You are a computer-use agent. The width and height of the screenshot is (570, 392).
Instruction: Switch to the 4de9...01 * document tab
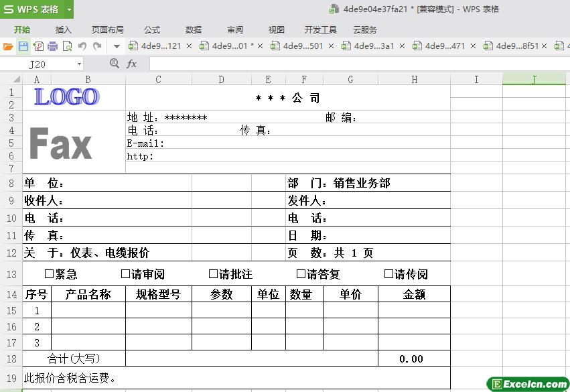tap(228, 46)
